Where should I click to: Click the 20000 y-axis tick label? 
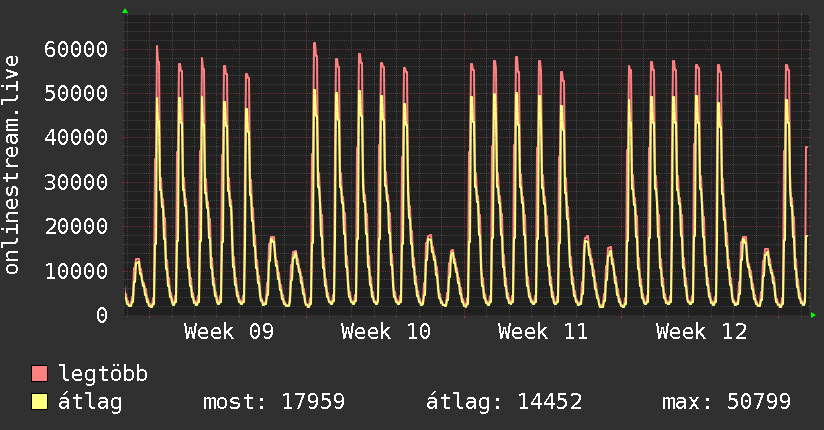pos(76,227)
